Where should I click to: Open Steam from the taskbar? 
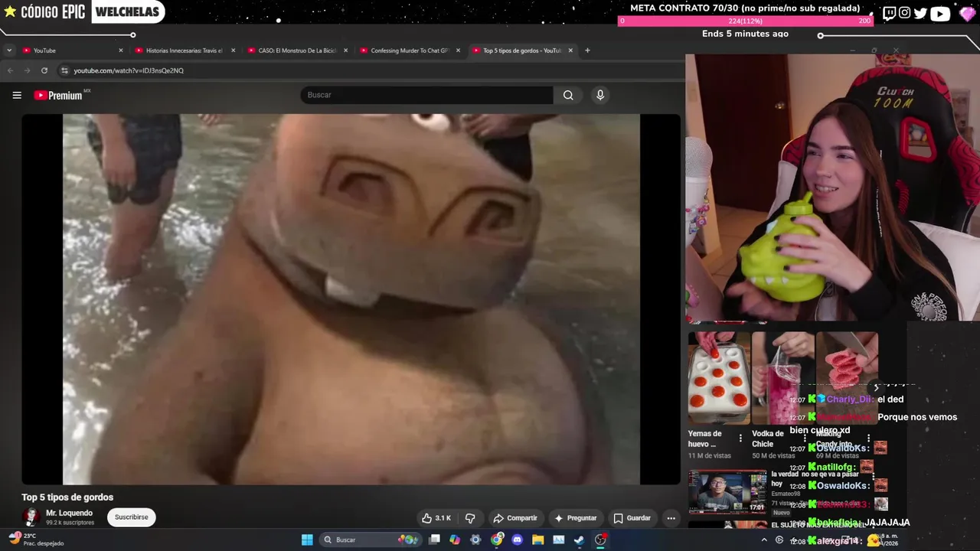580,540
